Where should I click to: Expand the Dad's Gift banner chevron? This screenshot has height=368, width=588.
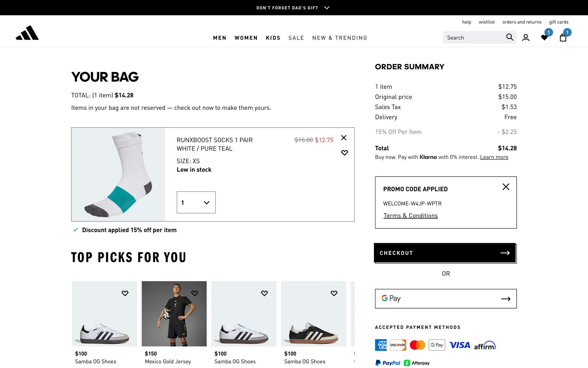[x=327, y=8]
